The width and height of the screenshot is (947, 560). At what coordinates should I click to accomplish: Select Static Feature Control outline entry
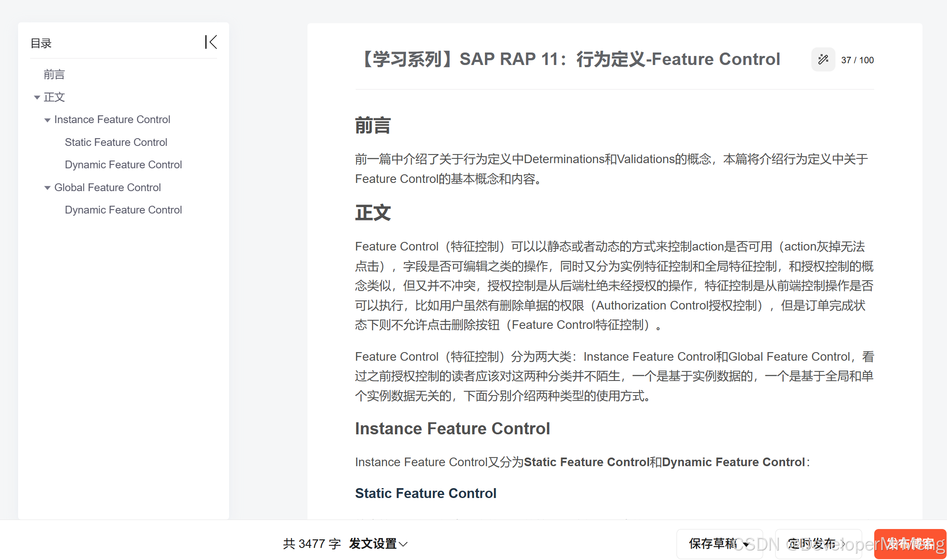pos(116,142)
